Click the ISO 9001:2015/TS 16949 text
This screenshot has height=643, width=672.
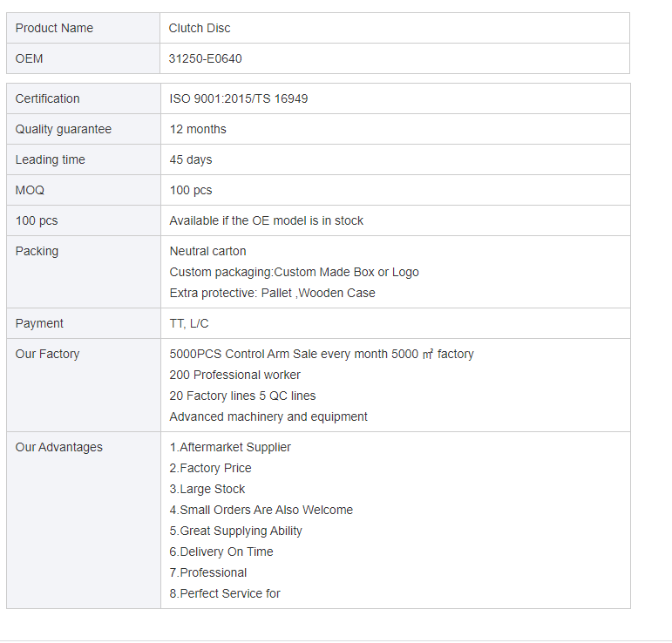click(x=239, y=98)
